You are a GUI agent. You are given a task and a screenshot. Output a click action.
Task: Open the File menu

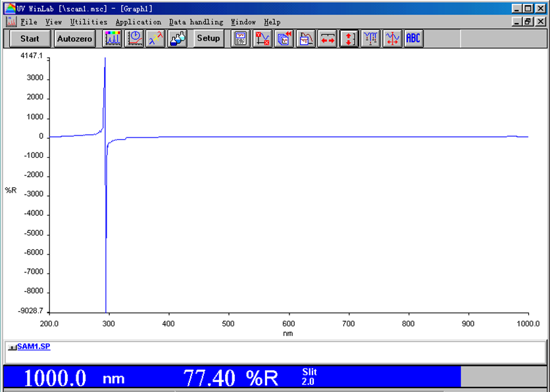29,22
